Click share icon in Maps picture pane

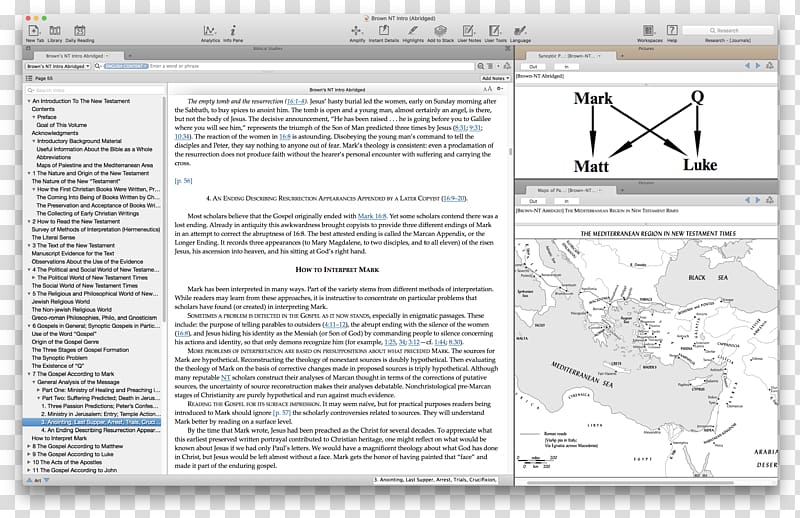770,200
